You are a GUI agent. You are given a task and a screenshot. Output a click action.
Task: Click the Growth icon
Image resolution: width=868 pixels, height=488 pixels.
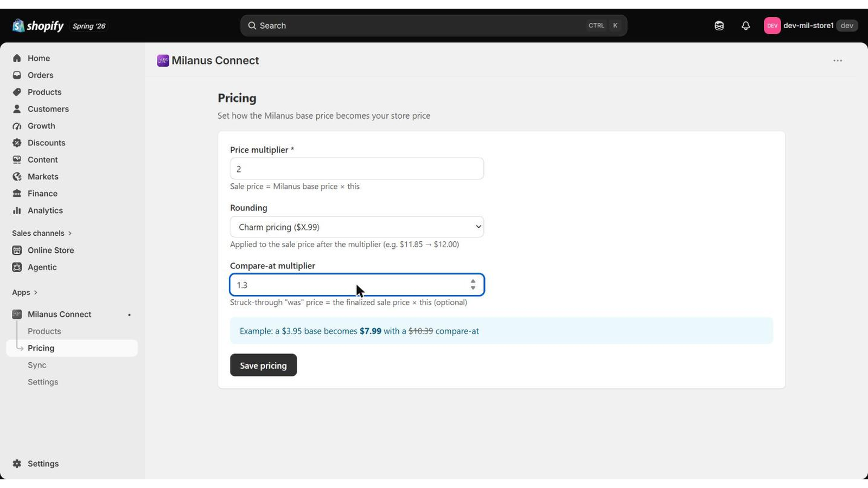pyautogui.click(x=17, y=126)
